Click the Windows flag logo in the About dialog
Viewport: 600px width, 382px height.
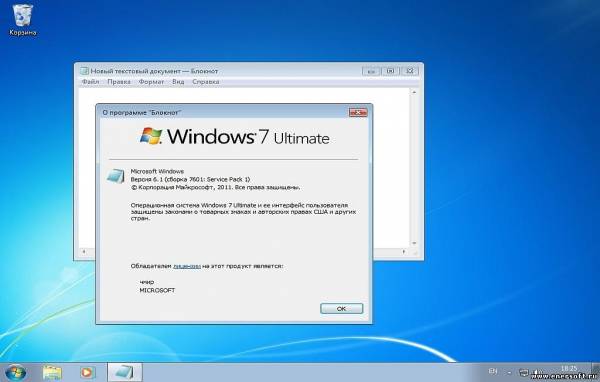[x=151, y=136]
